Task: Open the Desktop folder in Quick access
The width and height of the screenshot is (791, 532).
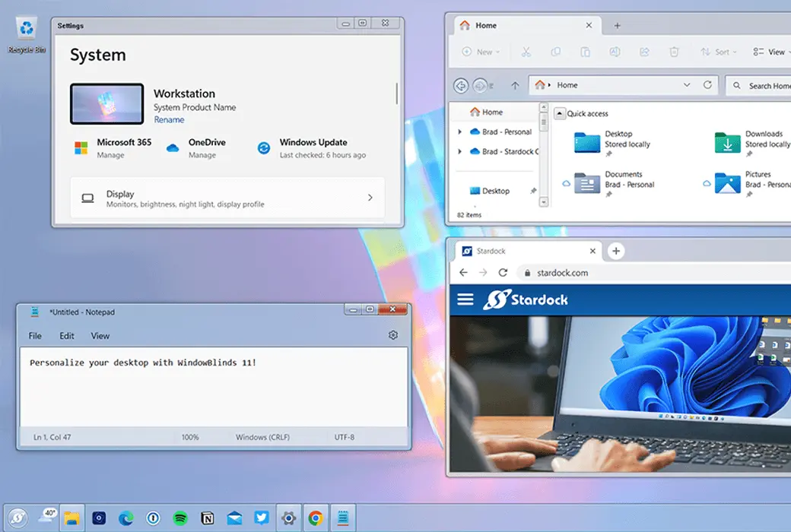Action: tap(612, 143)
